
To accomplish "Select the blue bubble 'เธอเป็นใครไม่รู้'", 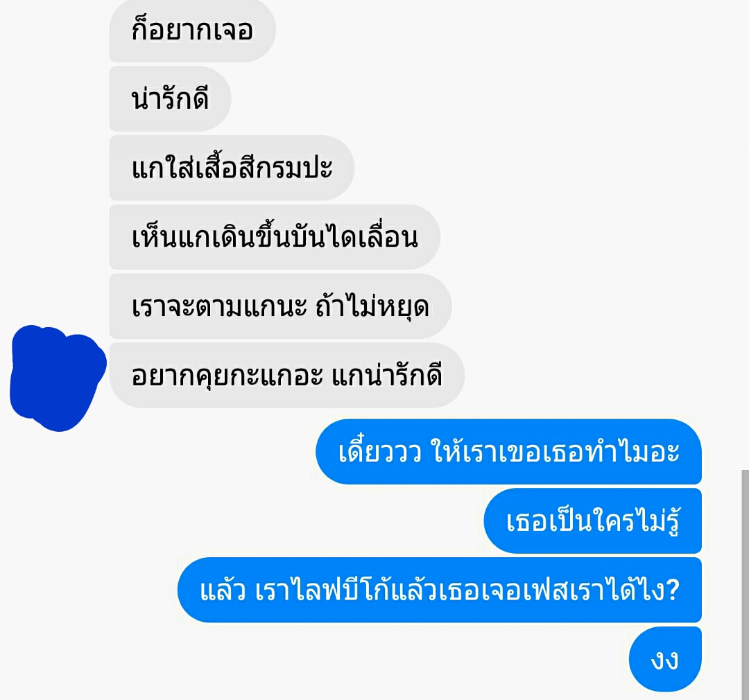I will [x=593, y=521].
